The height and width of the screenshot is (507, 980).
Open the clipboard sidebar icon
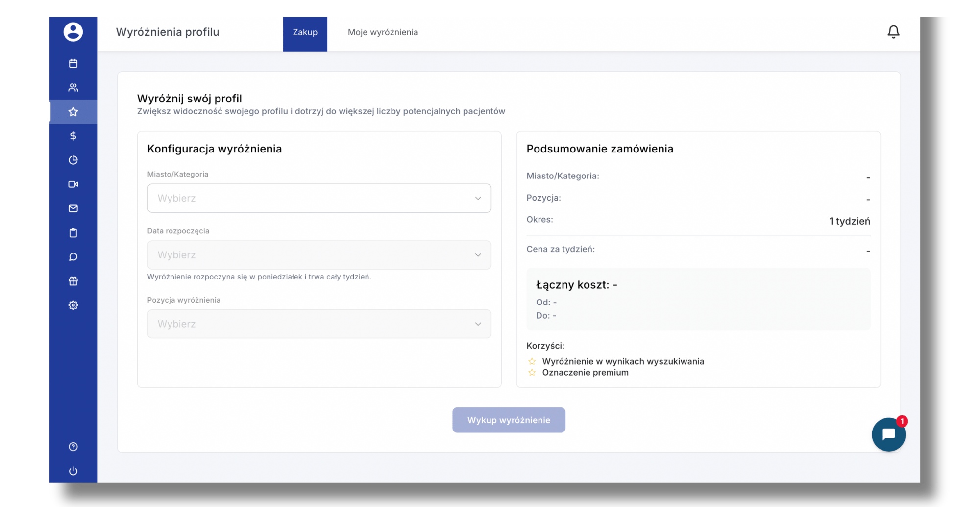coord(73,233)
